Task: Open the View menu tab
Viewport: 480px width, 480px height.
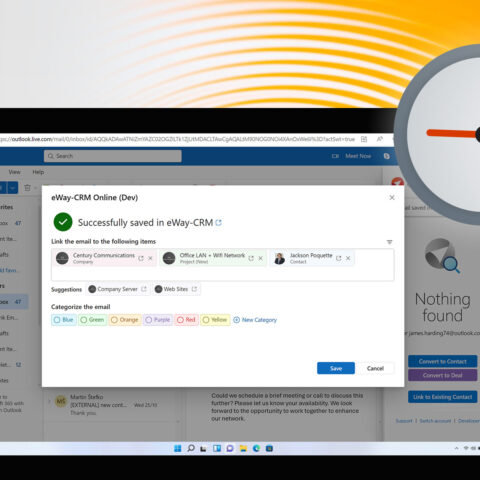Action: click(x=15, y=172)
